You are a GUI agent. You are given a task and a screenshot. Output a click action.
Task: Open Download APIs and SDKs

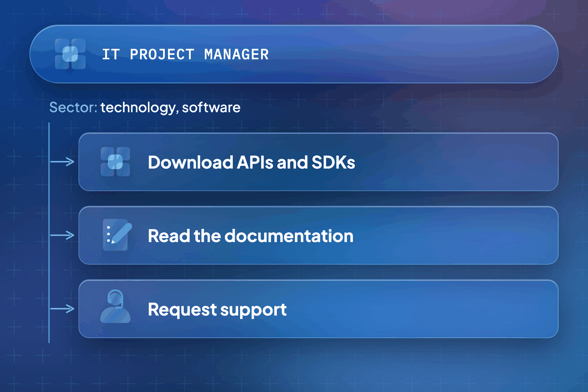(x=318, y=162)
